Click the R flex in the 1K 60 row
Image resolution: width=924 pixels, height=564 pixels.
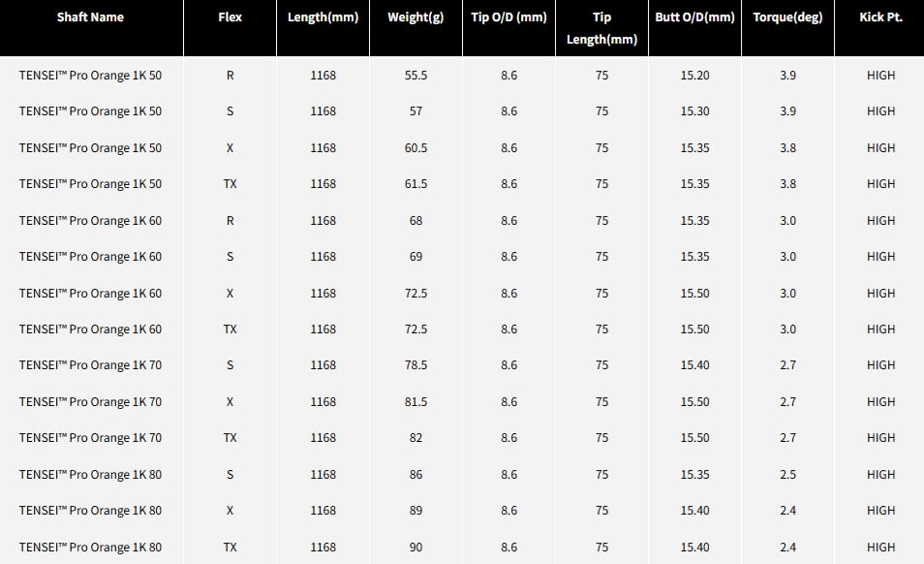[230, 221]
